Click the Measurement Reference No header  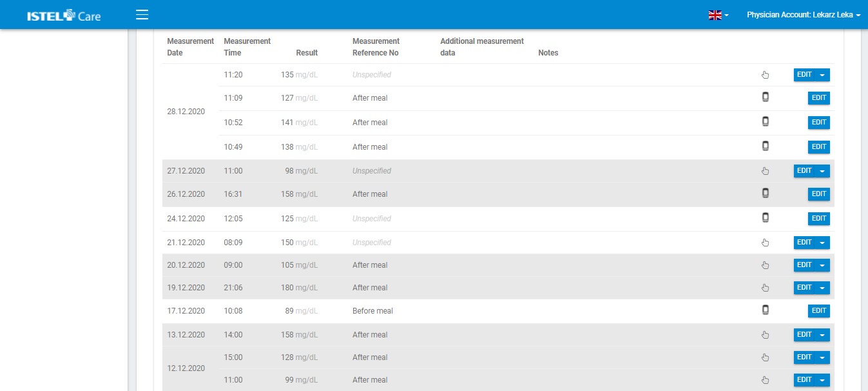click(x=376, y=47)
